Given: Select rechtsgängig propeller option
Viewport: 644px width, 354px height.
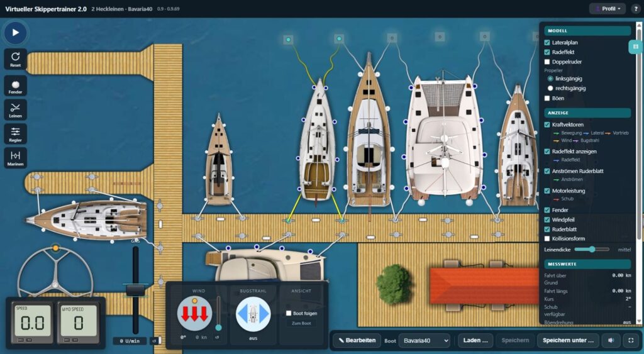Looking at the screenshot, I should 550,88.
